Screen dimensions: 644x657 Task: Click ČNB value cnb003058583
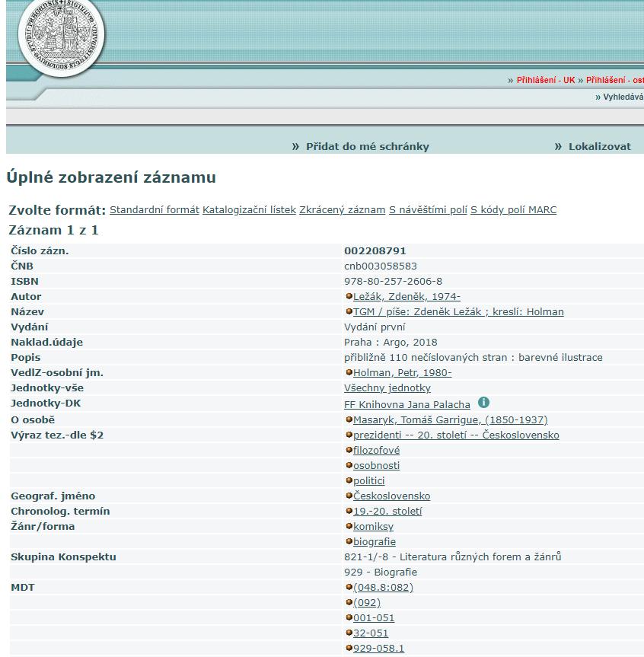tap(381, 266)
